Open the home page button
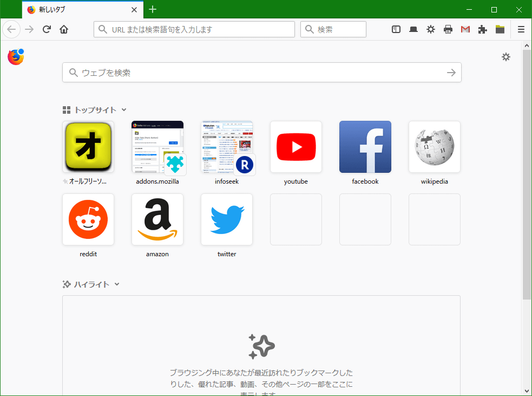The image size is (532, 396). (64, 30)
